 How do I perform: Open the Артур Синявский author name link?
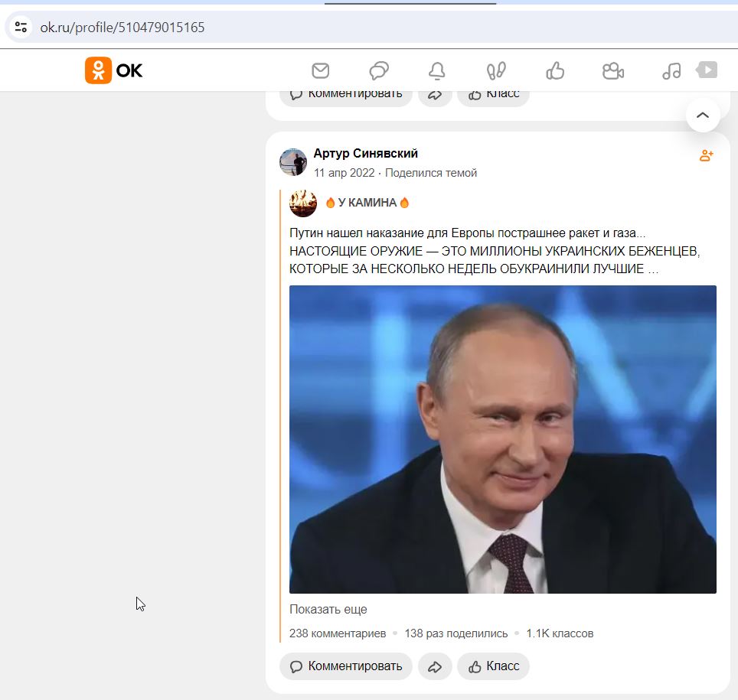click(366, 153)
